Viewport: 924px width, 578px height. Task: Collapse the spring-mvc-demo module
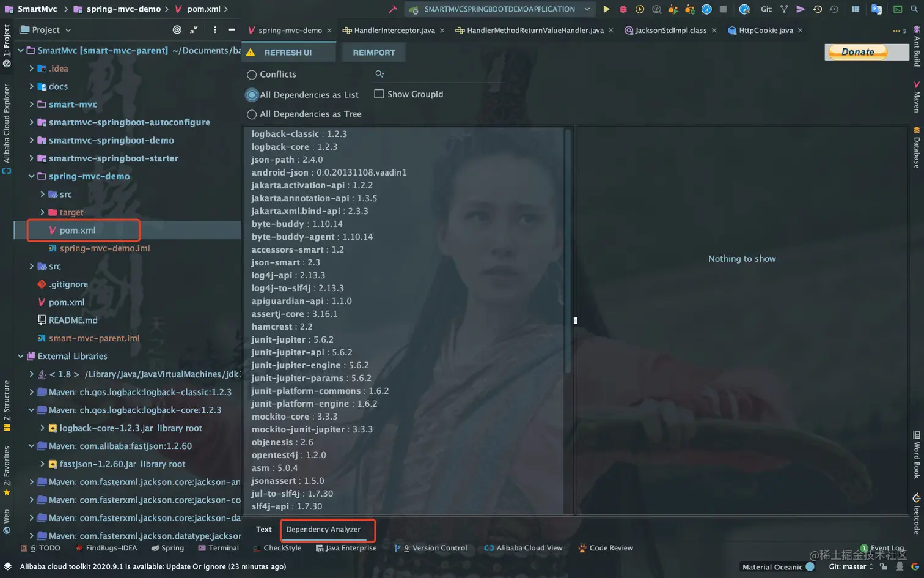[x=31, y=176]
